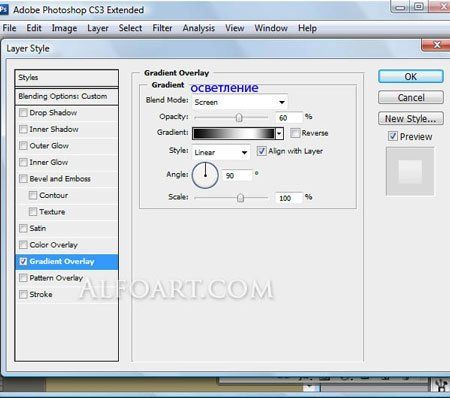Open the Style dropdown showing Linear
This screenshot has height=398, width=450.
tap(221, 152)
